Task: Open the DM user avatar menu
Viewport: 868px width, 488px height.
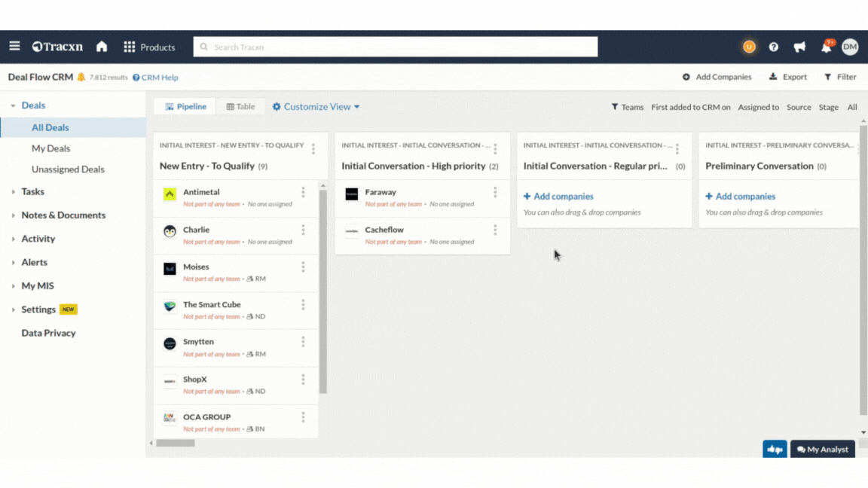Action: pyautogui.click(x=850, y=47)
